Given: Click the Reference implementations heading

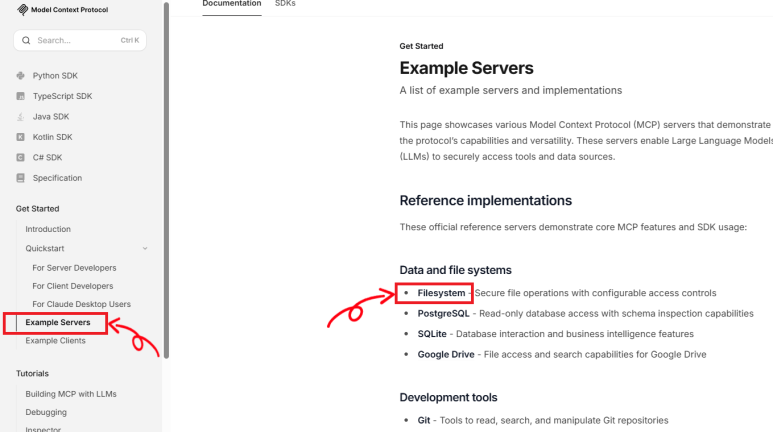Looking at the screenshot, I should 486,201.
